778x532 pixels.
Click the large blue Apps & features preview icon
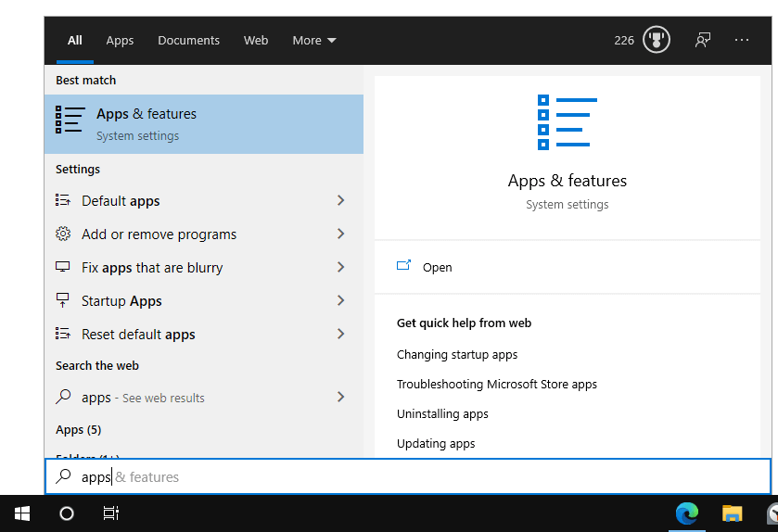[x=568, y=122]
